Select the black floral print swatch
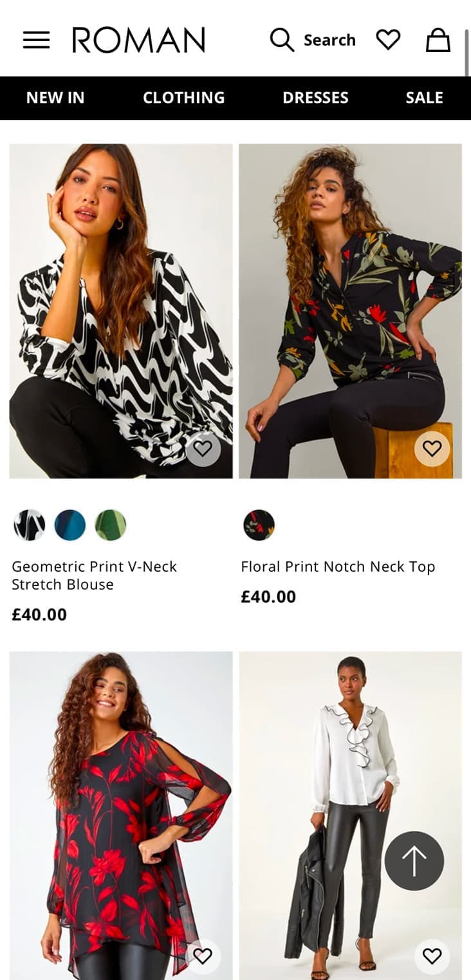This screenshot has height=980, width=471. (259, 525)
